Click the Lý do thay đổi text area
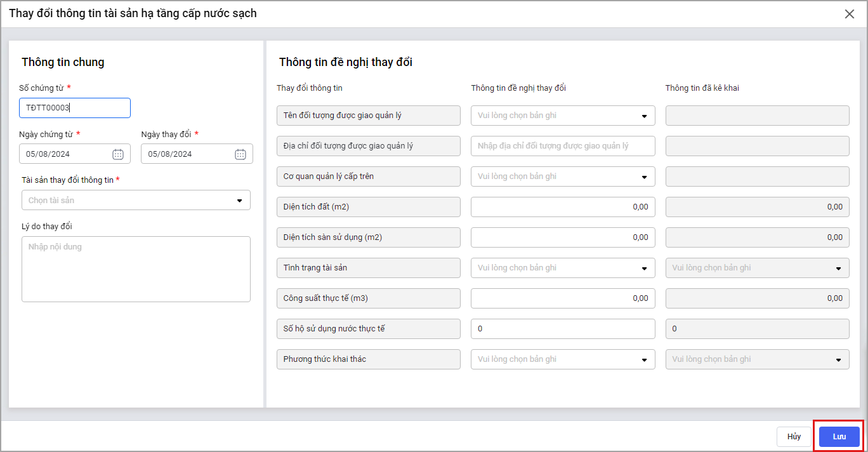868x452 pixels. click(136, 269)
